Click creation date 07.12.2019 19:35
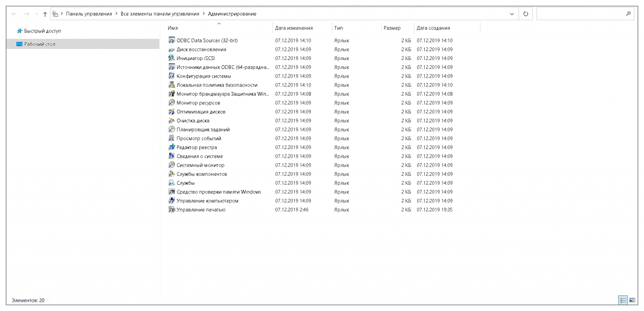Image resolution: width=644 pixels, height=311 pixels. (435, 210)
